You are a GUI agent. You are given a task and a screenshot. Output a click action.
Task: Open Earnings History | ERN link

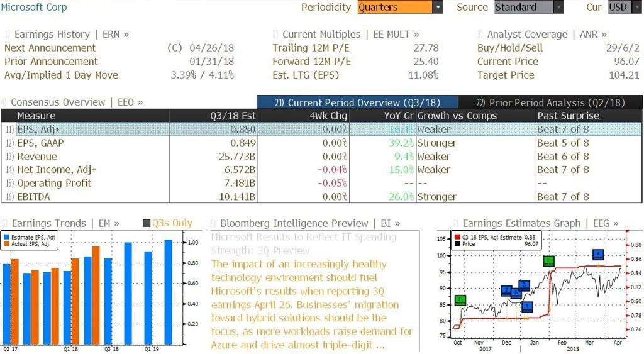(72, 34)
